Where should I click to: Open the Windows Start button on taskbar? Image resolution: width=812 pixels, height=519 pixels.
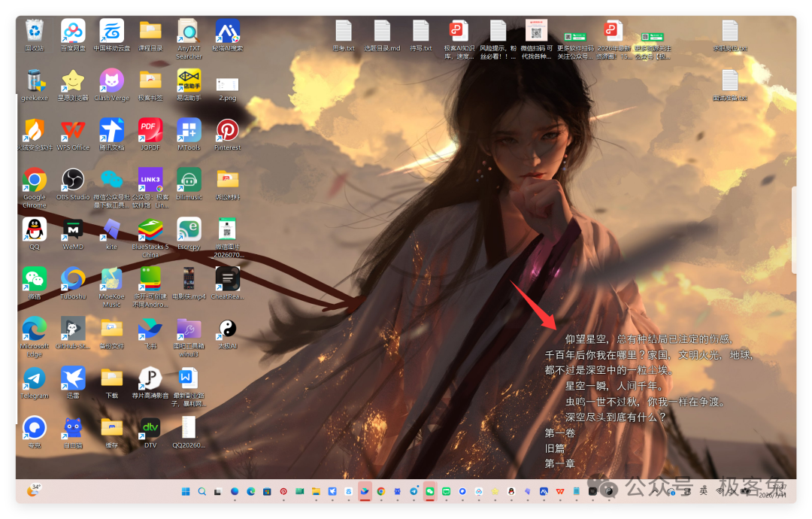pos(186,492)
